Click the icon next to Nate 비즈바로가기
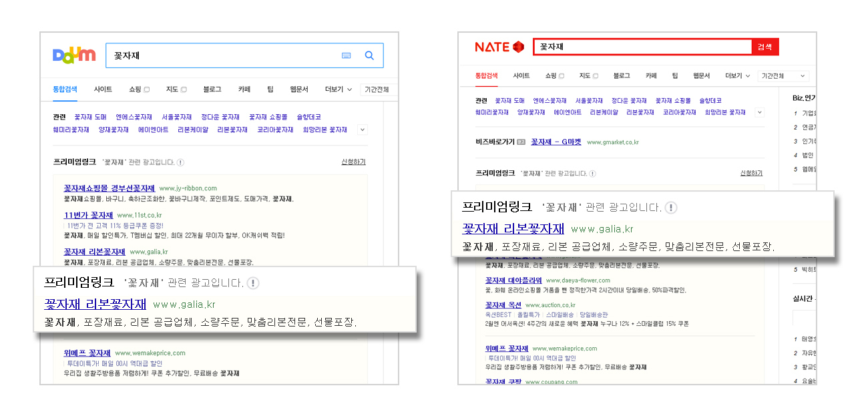The height and width of the screenshot is (416, 868). click(521, 142)
